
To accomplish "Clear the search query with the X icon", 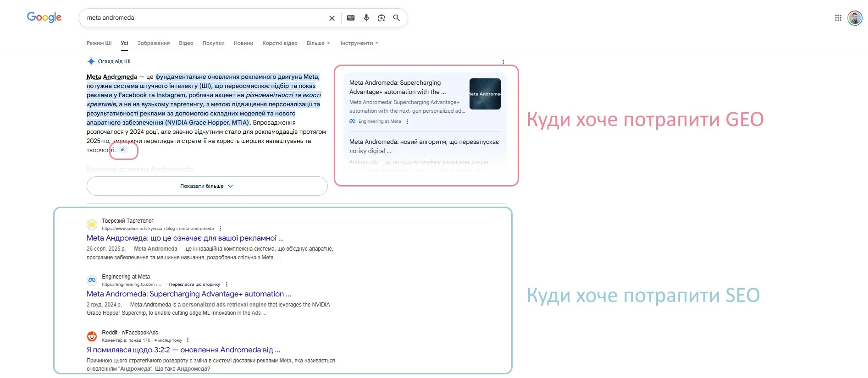I will (332, 18).
